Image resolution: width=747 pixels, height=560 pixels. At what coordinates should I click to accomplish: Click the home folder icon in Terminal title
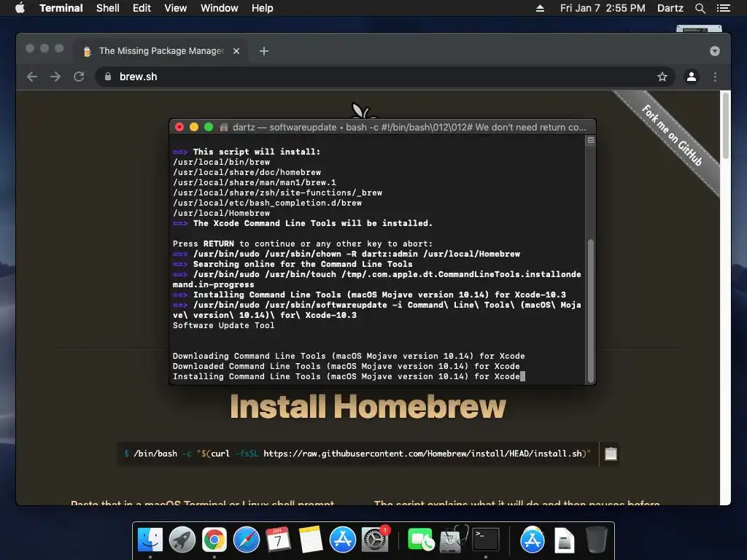pyautogui.click(x=224, y=127)
